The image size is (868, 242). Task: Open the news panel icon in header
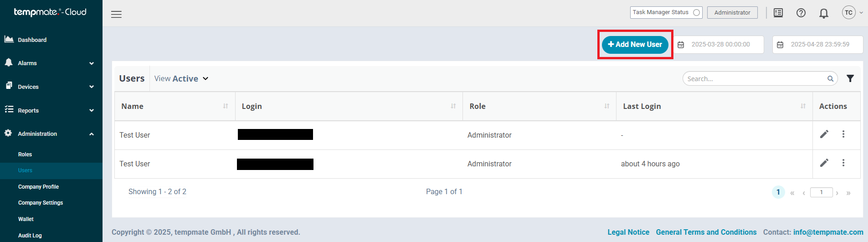click(x=778, y=13)
